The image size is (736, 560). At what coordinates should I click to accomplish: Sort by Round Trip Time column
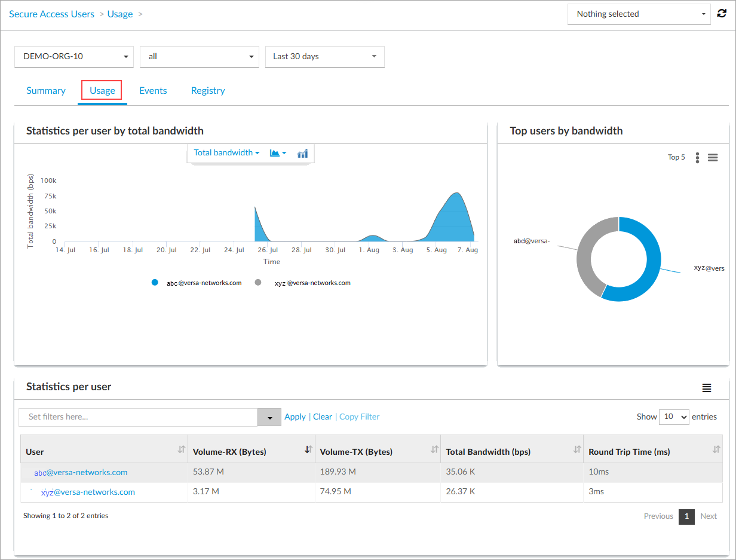[716, 450]
